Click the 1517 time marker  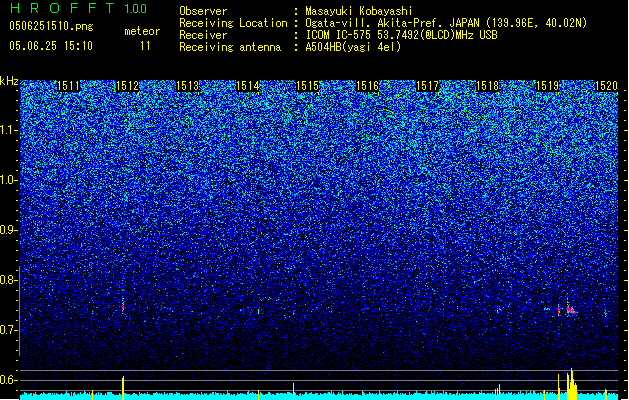pyautogui.click(x=428, y=86)
